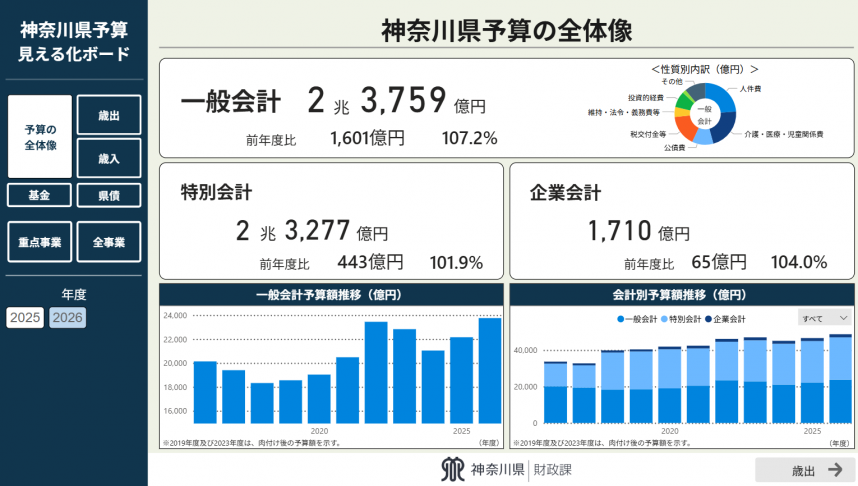Open the 全事業 page

[108, 242]
